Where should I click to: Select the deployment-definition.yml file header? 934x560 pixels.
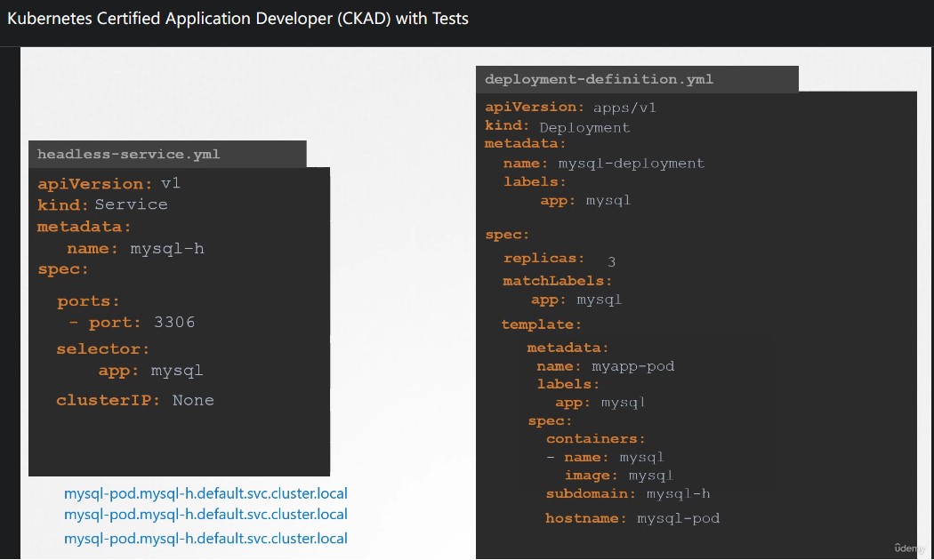point(637,79)
